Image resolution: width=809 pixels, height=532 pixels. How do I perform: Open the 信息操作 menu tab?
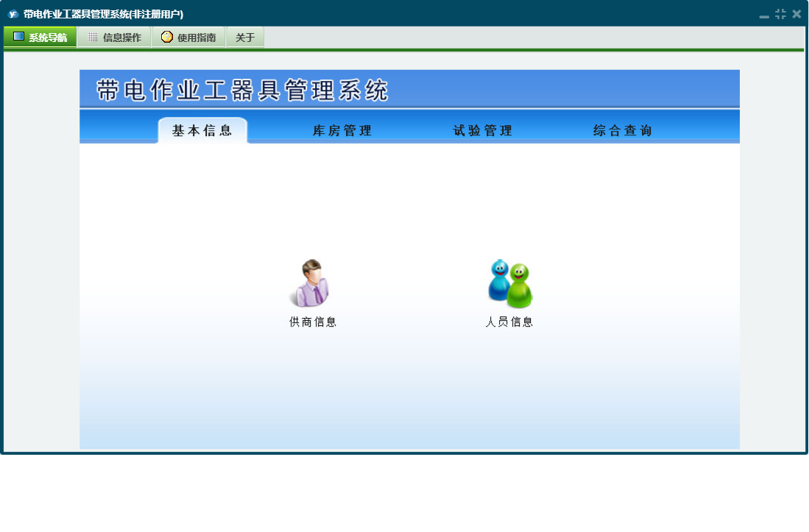click(115, 37)
